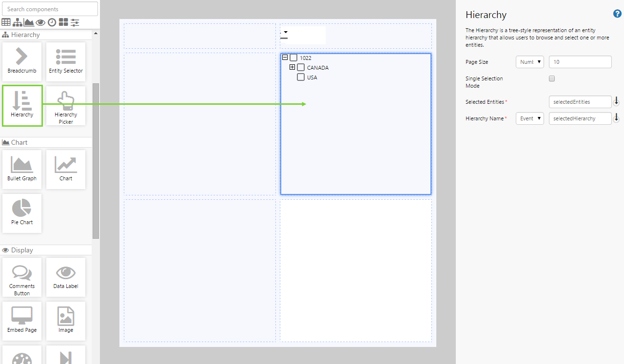This screenshot has height=364, width=624.
Task: Choose the Pie Chart component
Action: 22,213
